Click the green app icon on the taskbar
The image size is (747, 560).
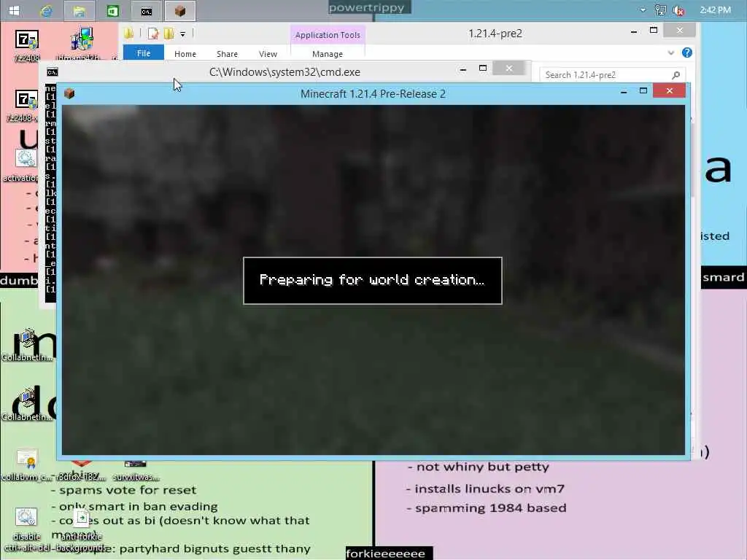113,10
